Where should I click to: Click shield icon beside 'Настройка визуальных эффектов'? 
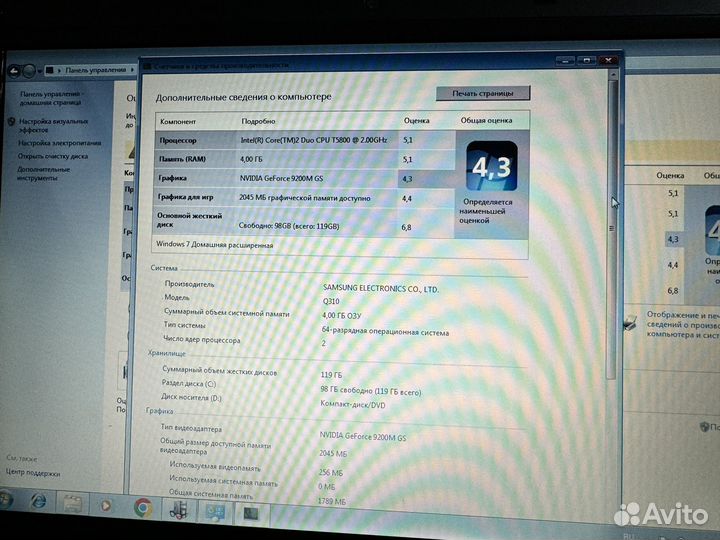[11, 122]
